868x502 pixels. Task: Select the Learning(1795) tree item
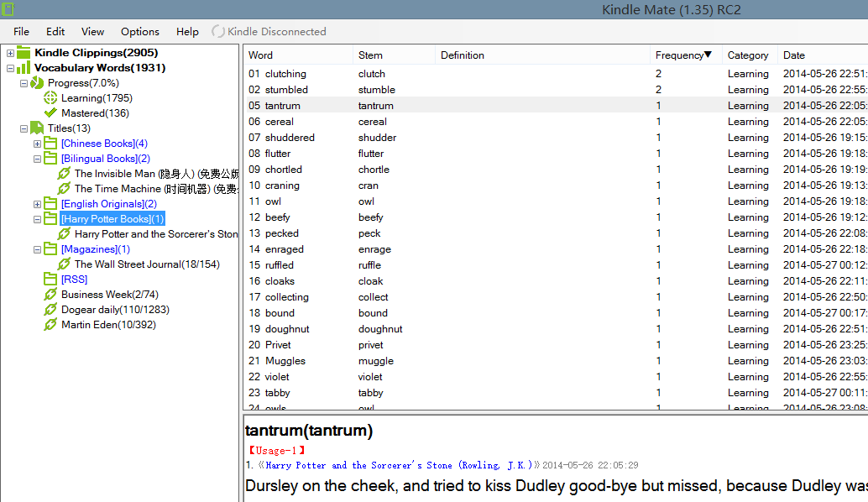(97, 98)
